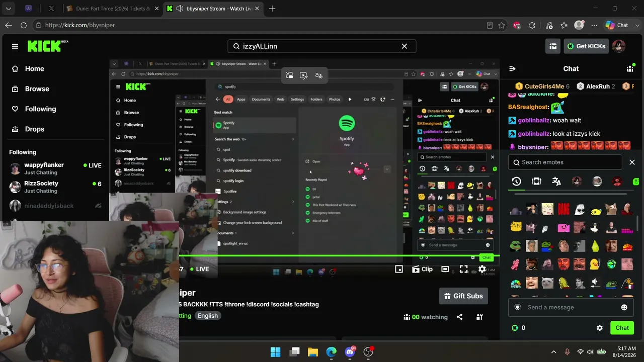Create a clip with the Clip button
The height and width of the screenshot is (362, 644).
[422, 269]
